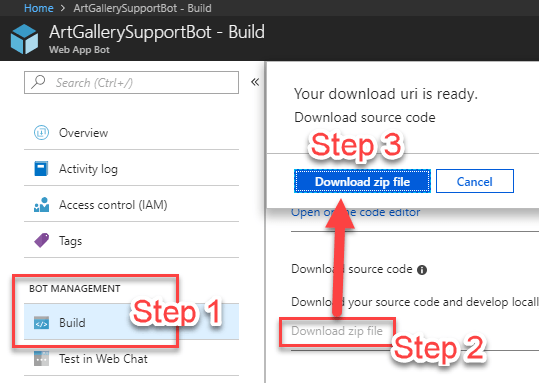This screenshot has width=539, height=383.
Task: Click the Build code icon
Action: [x=41, y=323]
